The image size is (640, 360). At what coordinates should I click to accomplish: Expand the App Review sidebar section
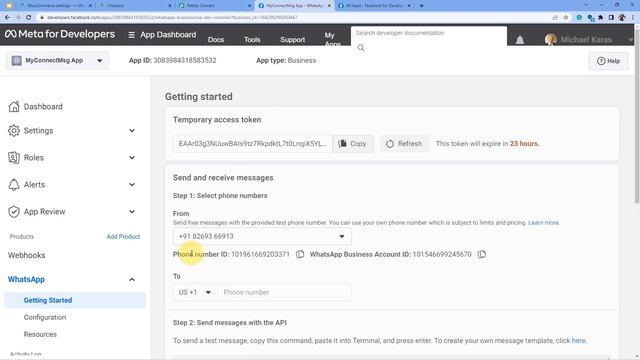point(132,211)
